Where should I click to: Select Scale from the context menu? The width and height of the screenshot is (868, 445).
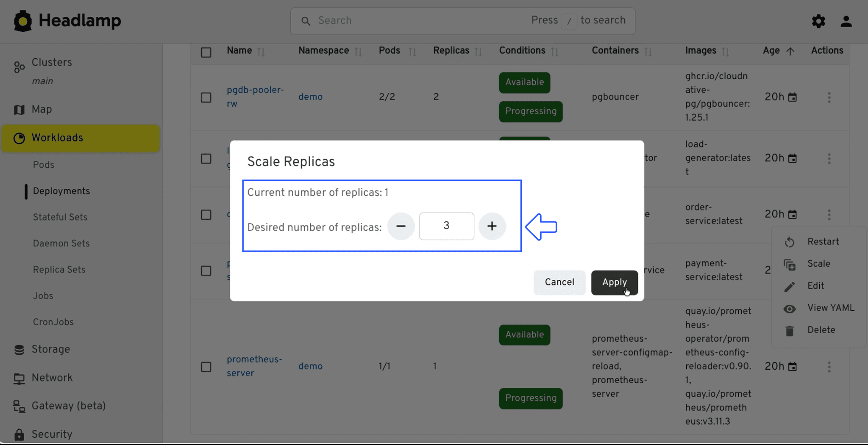point(819,264)
